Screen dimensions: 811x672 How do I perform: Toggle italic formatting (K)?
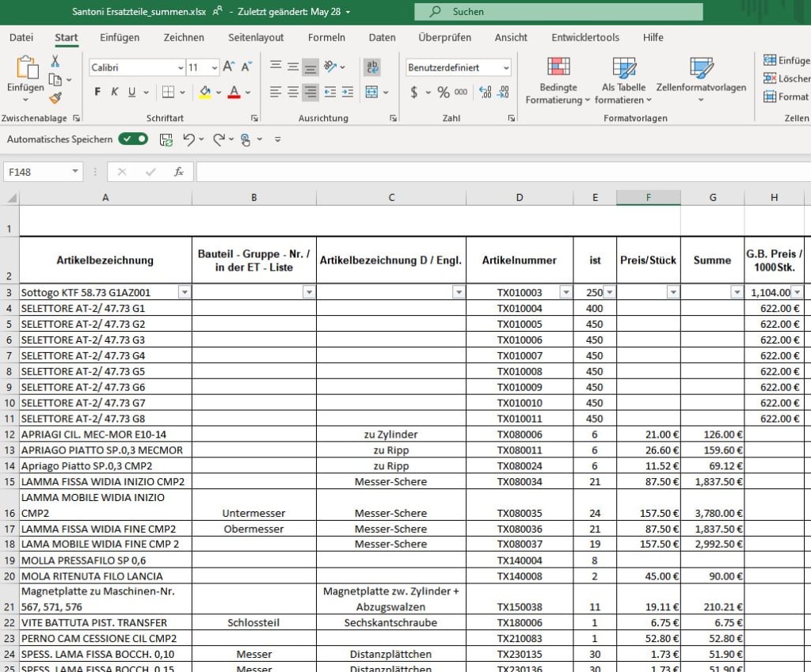click(115, 92)
